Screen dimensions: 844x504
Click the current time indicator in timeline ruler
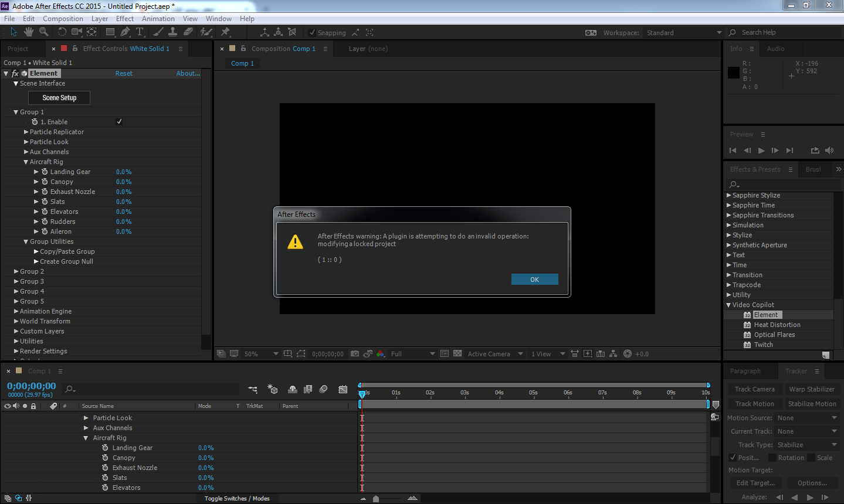point(362,393)
